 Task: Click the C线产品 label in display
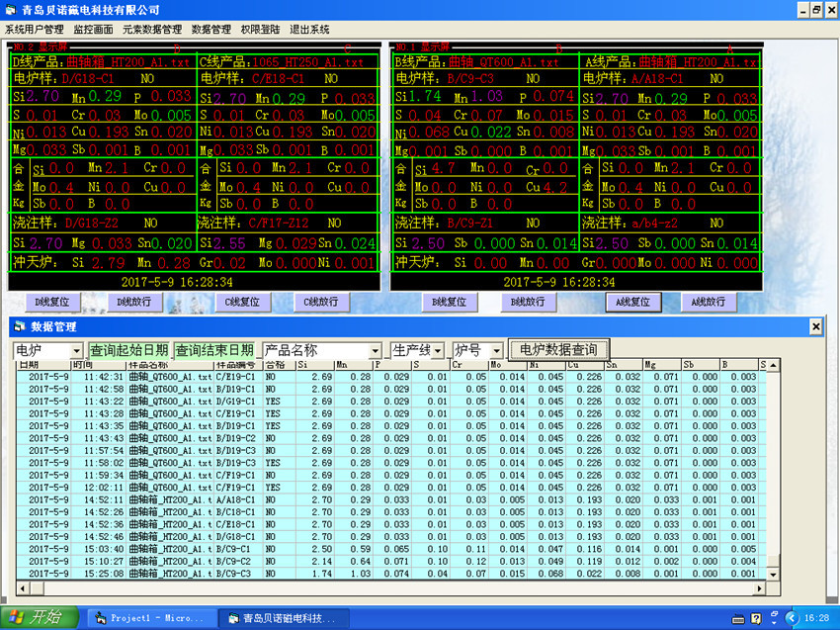225,61
